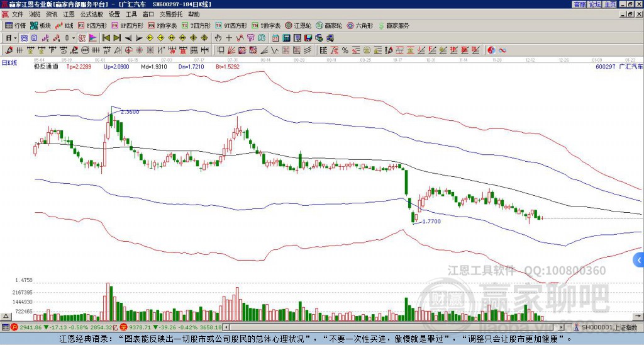Expand side panel with blue arrow tab

[x=639, y=260]
